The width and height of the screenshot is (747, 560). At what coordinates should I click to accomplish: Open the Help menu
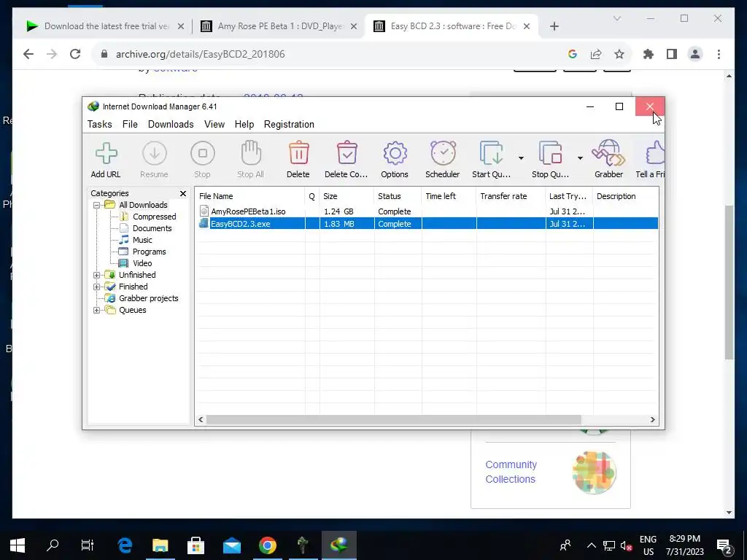(244, 124)
